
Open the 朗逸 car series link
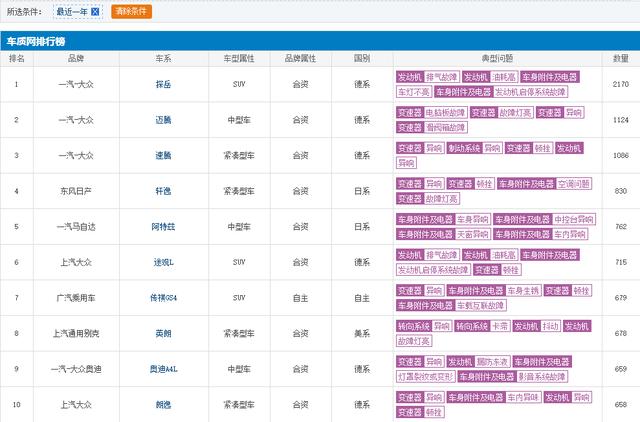[163, 404]
